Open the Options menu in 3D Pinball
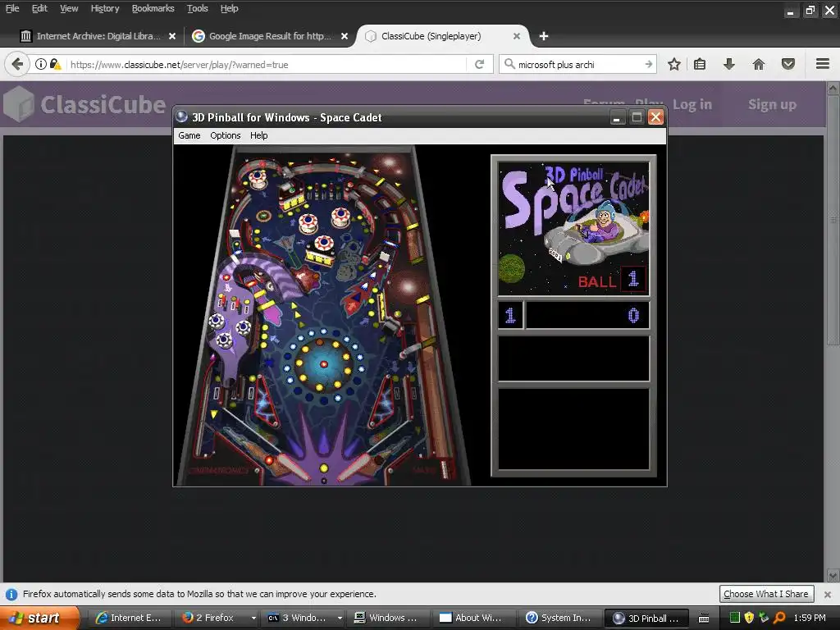Image resolution: width=840 pixels, height=630 pixels. pos(225,135)
